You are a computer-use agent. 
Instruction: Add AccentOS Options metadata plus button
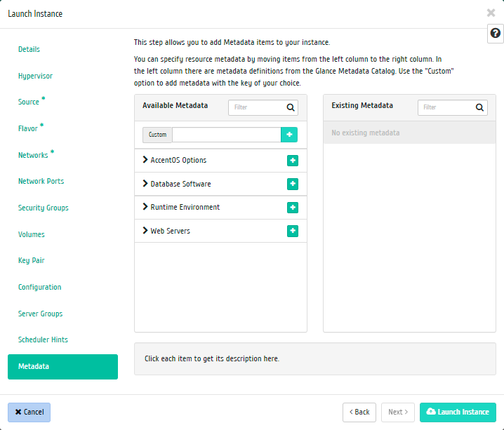click(x=293, y=160)
